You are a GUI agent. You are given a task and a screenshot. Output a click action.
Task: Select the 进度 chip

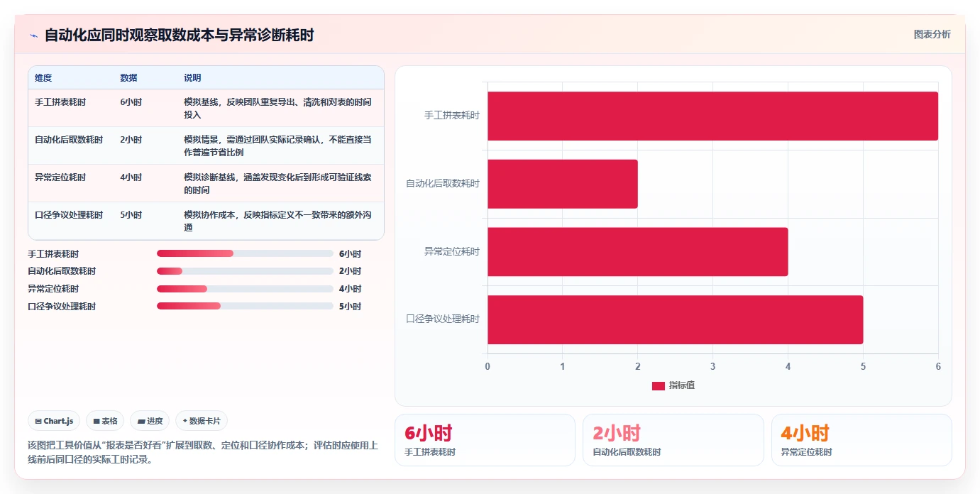pos(150,421)
